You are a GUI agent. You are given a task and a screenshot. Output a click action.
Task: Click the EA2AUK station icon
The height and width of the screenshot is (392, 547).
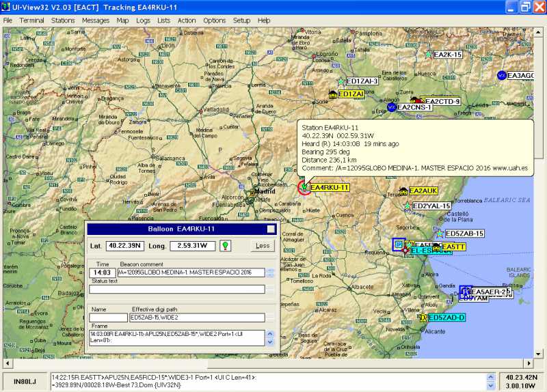coord(403,191)
